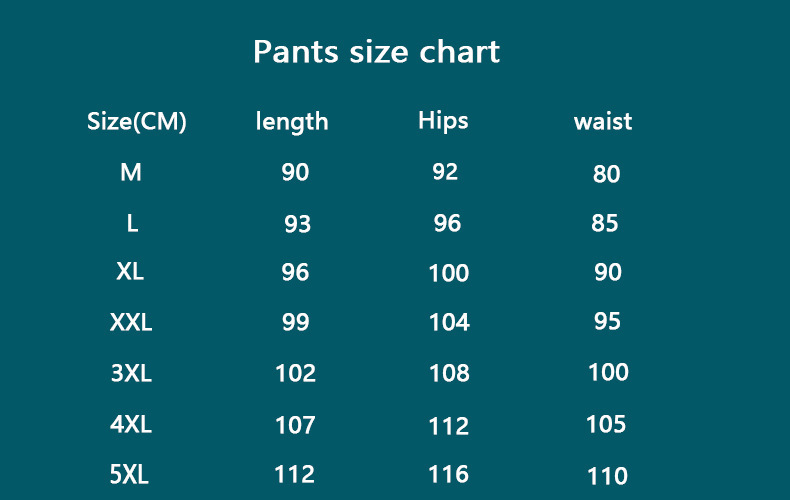
Task: Click length value 99 for size XXL
Action: (295, 322)
